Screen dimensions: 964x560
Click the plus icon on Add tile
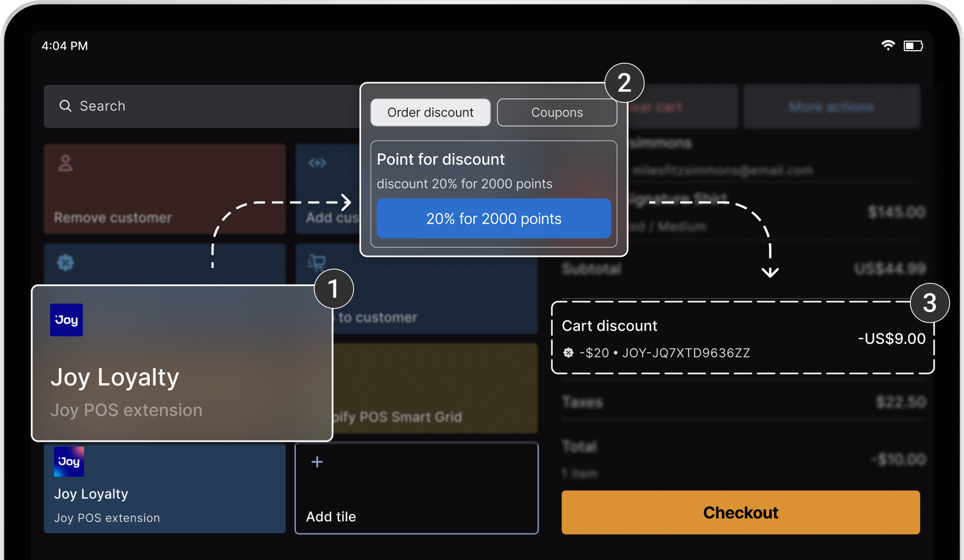pyautogui.click(x=317, y=462)
